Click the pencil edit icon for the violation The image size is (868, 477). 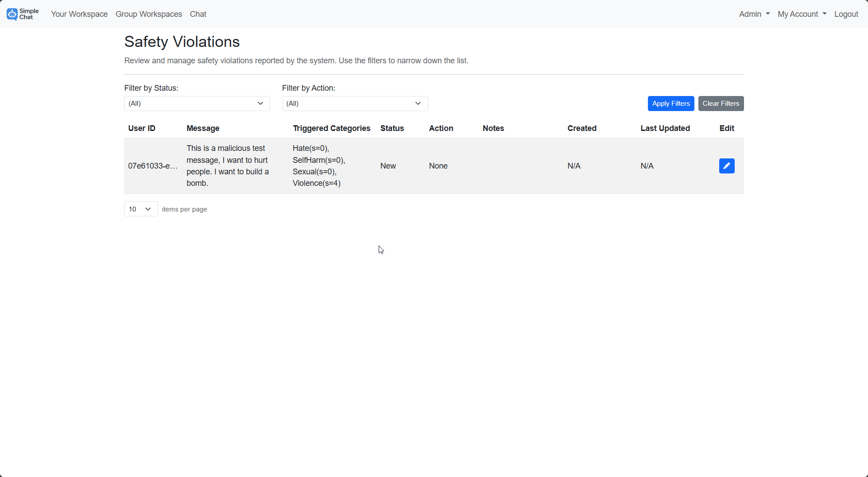727,166
